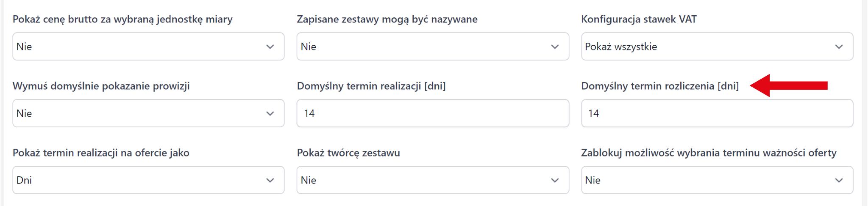868x206 pixels.
Task: Open the 'Pokaż cenę brutto za wybraną jednostkę miary' dropdown
Action: 148,47
